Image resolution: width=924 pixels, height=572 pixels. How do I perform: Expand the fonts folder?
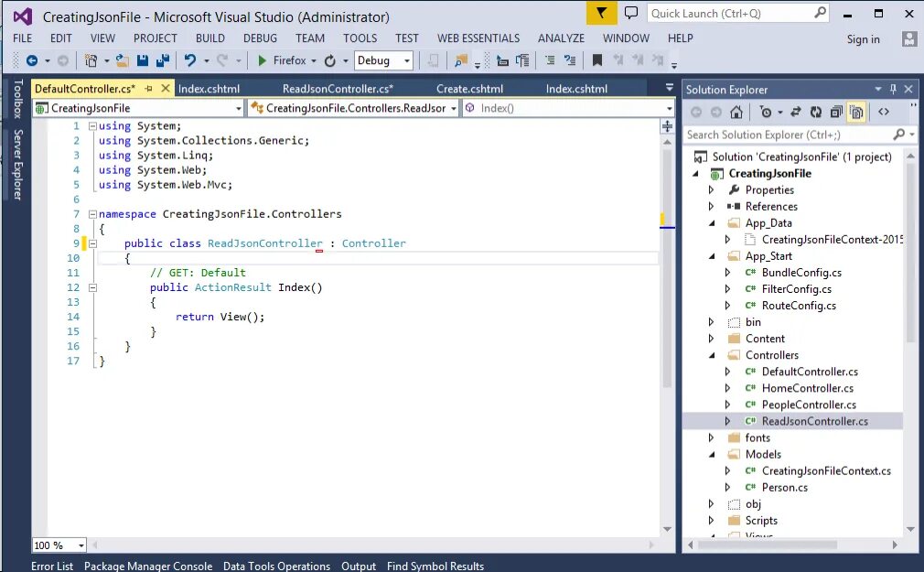point(711,437)
